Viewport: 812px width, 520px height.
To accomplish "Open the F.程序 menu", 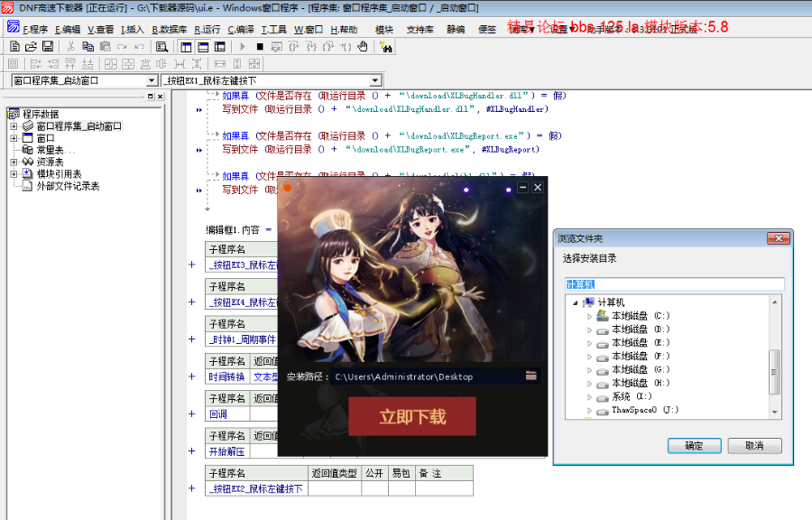I will [35, 30].
